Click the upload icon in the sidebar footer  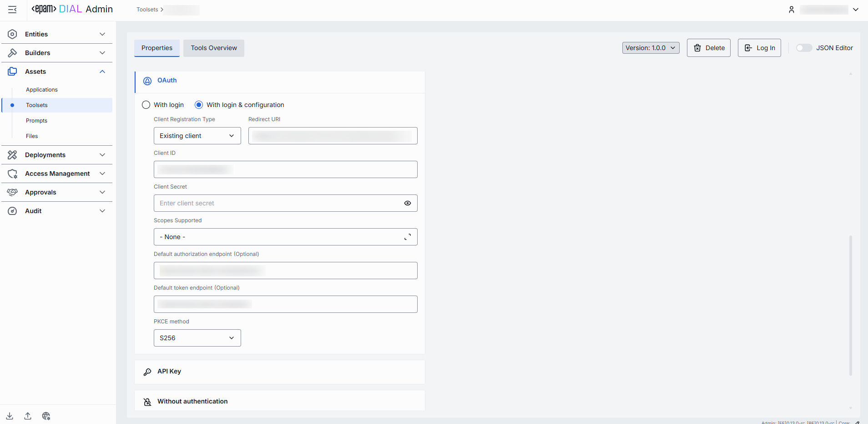coord(28,416)
